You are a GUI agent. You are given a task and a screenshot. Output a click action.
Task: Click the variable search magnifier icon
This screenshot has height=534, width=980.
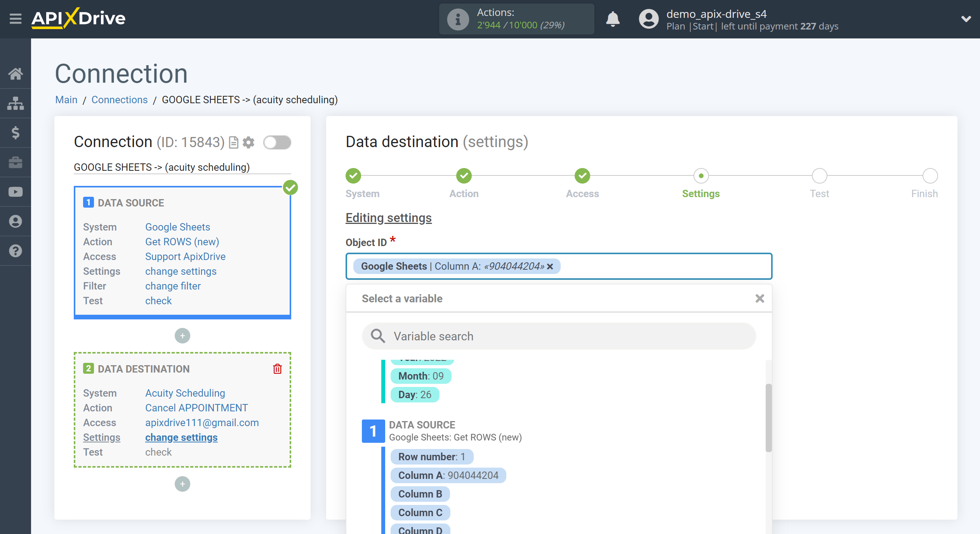point(377,336)
